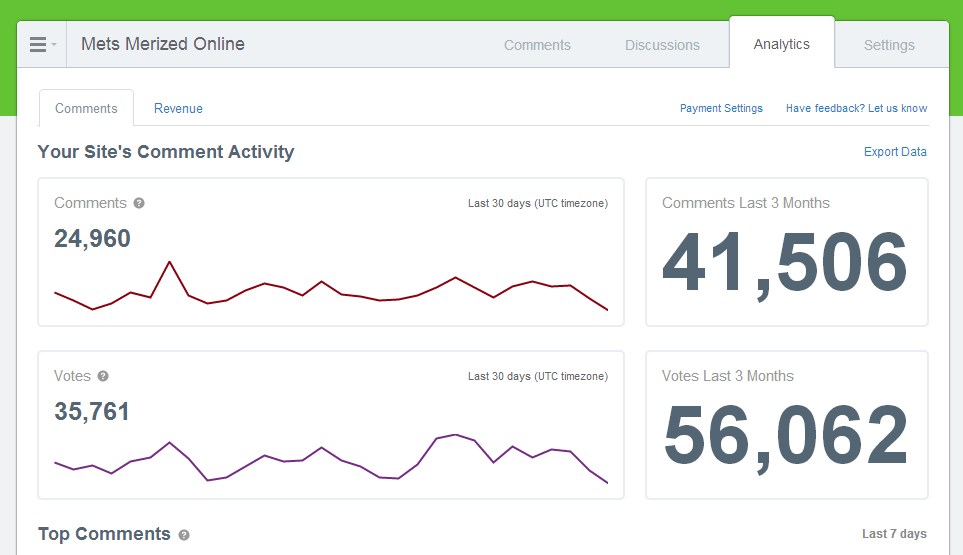
Task: Click the 24,960 comments count
Action: coord(92,239)
